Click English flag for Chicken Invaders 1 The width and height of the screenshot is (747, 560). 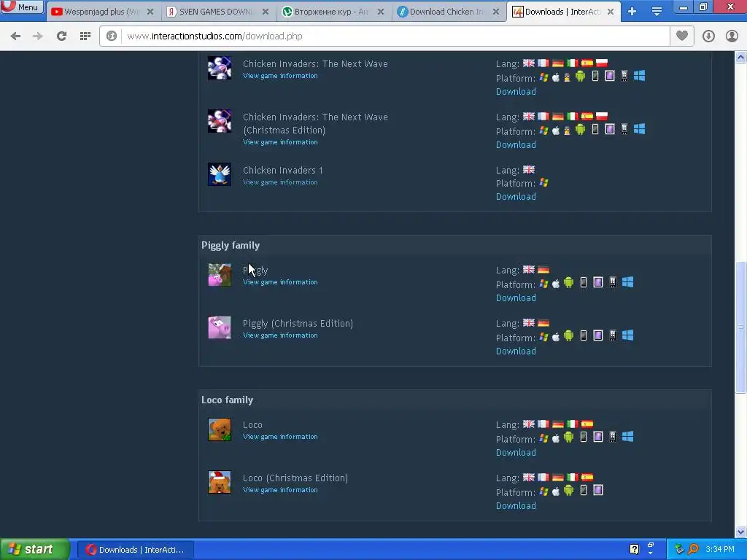[x=529, y=169]
